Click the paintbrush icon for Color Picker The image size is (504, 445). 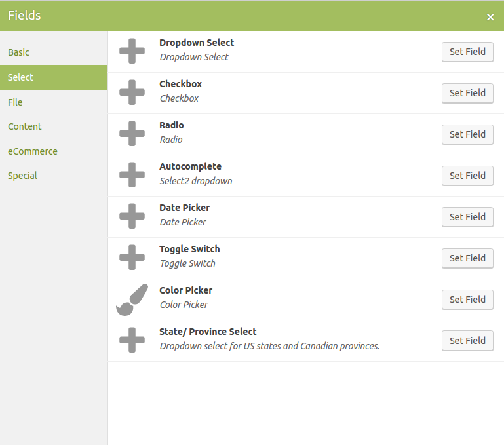coord(132,299)
